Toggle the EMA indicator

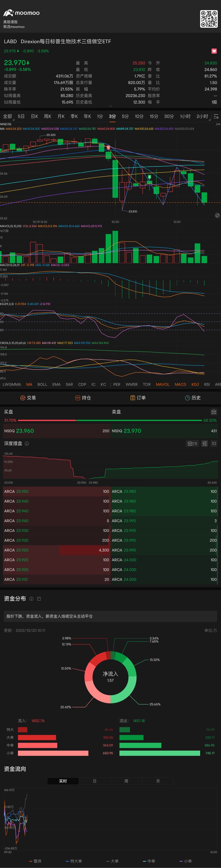click(56, 384)
